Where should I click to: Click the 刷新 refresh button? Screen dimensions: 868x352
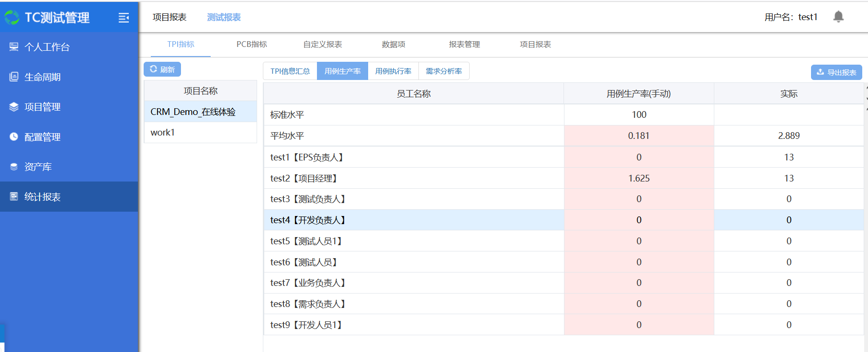pyautogui.click(x=162, y=69)
